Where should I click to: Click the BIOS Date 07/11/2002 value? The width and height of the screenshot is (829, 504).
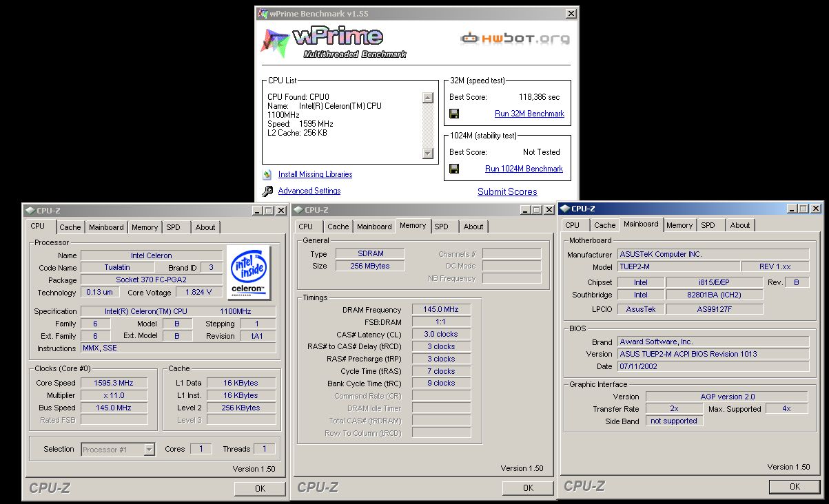[713, 366]
